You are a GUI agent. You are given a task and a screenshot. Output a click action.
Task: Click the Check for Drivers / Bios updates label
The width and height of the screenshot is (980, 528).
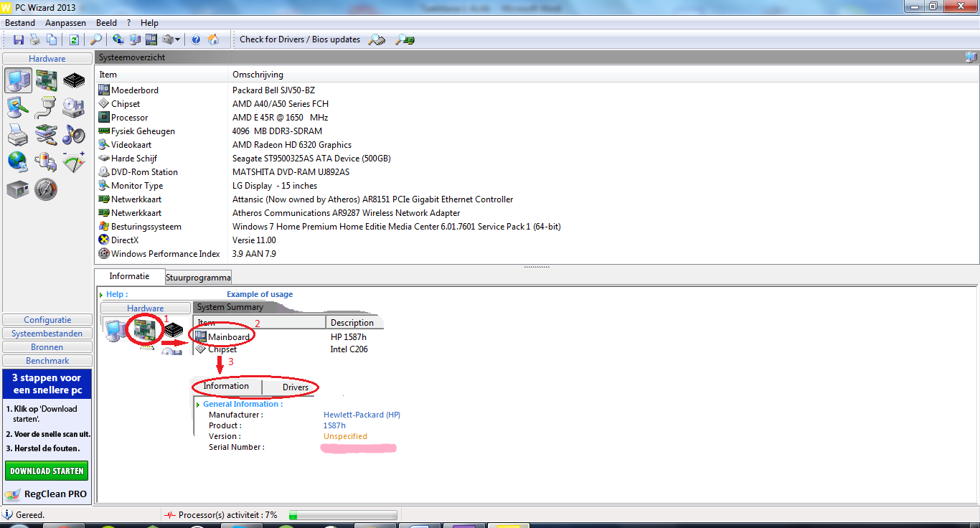(x=300, y=39)
